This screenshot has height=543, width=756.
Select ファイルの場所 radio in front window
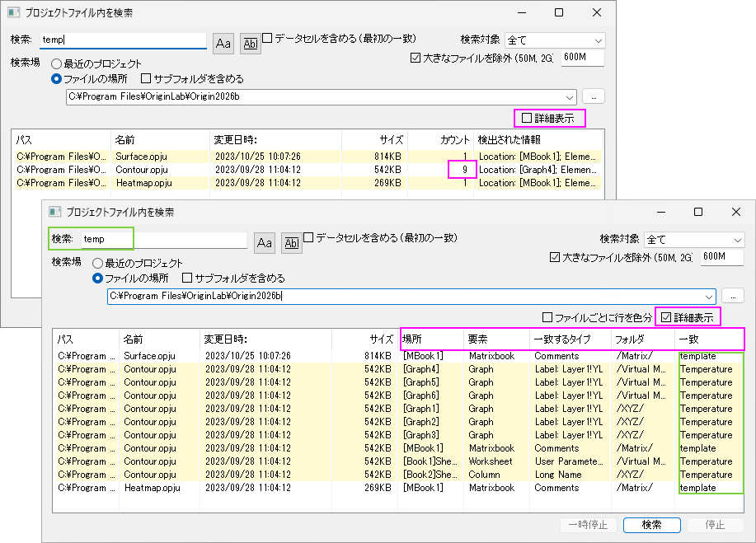(98, 278)
